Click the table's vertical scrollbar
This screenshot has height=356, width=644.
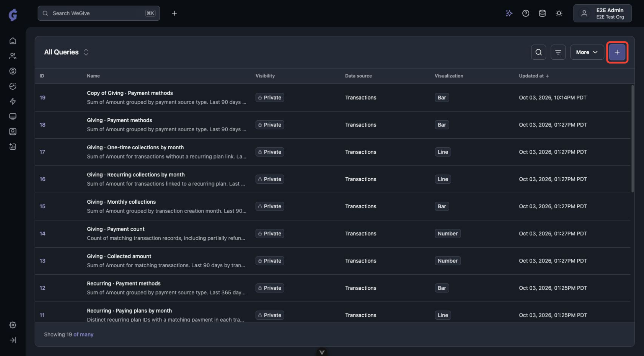[x=632, y=138]
